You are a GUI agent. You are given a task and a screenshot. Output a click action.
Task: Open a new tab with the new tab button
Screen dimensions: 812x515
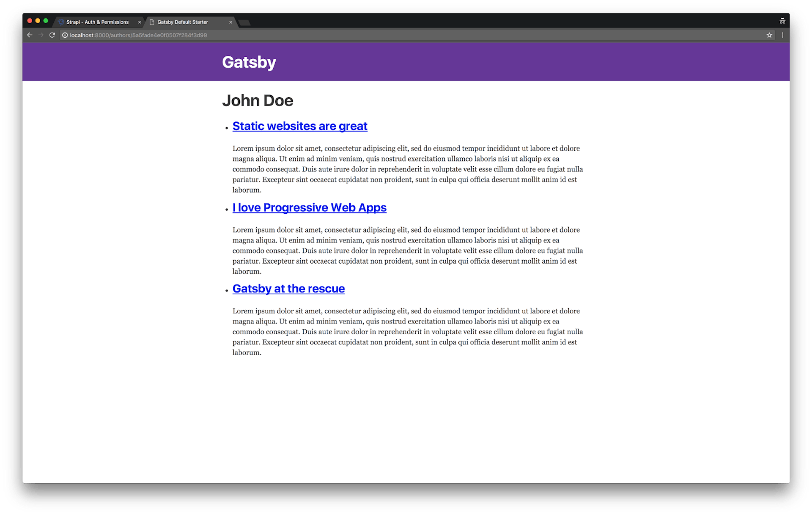244,23
